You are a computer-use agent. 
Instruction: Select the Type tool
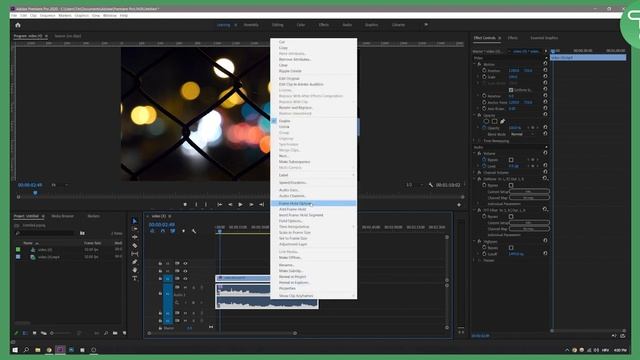pos(135,278)
